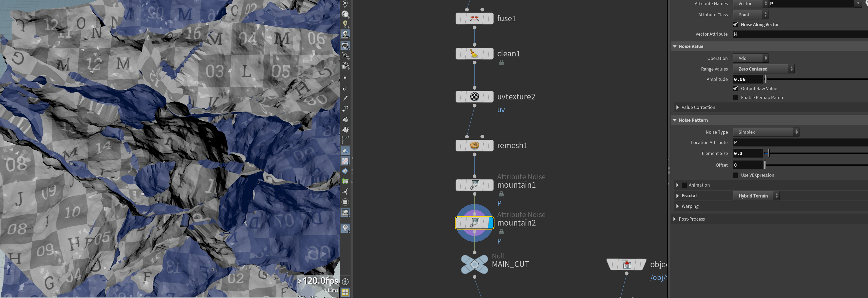Open the Fractal Hybrid Terrain dropdown
The image size is (868, 298).
(x=756, y=196)
